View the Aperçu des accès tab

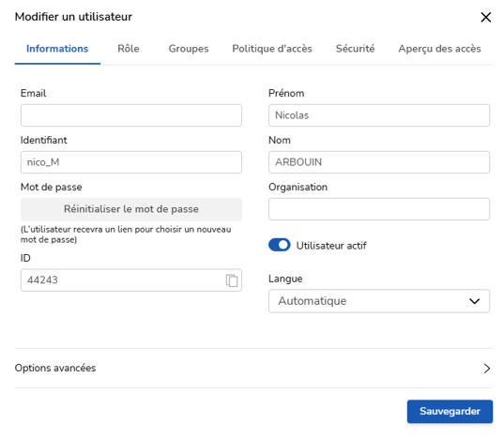point(439,49)
